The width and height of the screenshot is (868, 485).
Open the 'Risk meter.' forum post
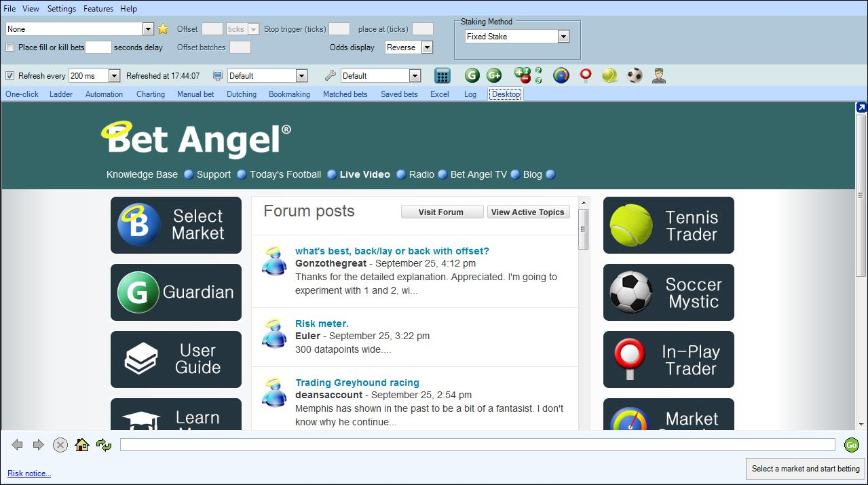coord(322,324)
